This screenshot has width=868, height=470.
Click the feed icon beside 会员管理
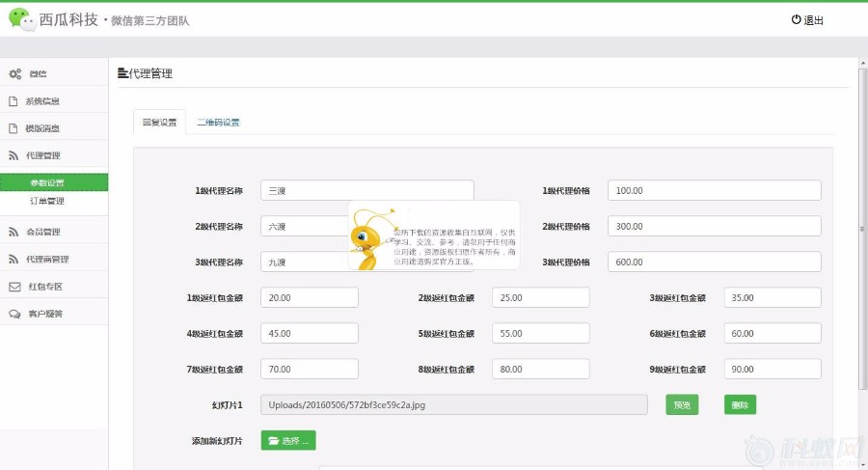click(14, 232)
